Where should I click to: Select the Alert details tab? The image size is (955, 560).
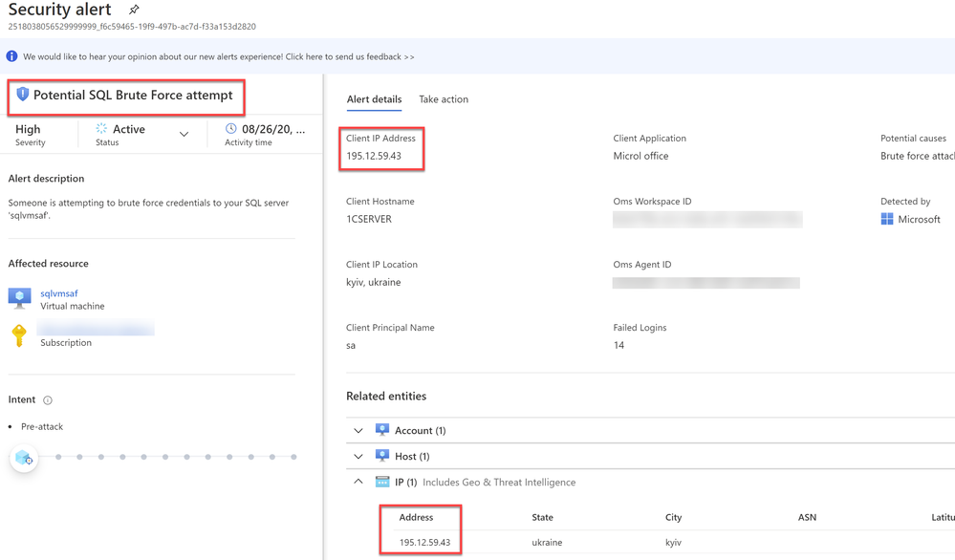click(374, 99)
